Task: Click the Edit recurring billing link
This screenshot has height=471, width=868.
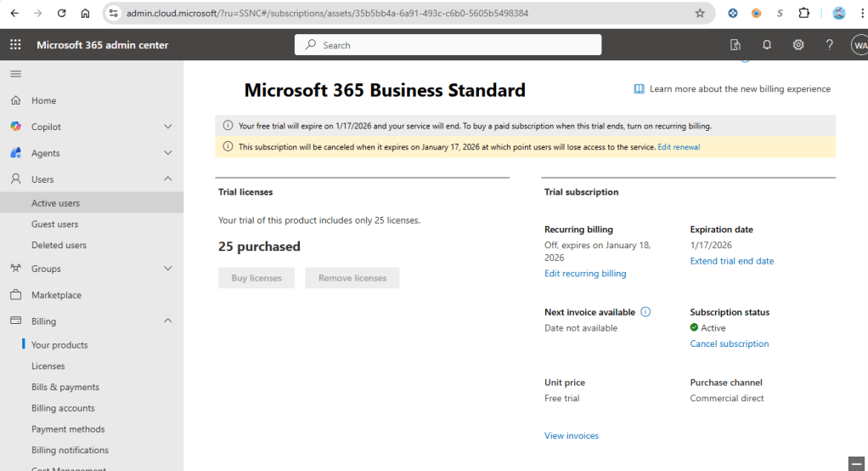Action: coord(585,273)
